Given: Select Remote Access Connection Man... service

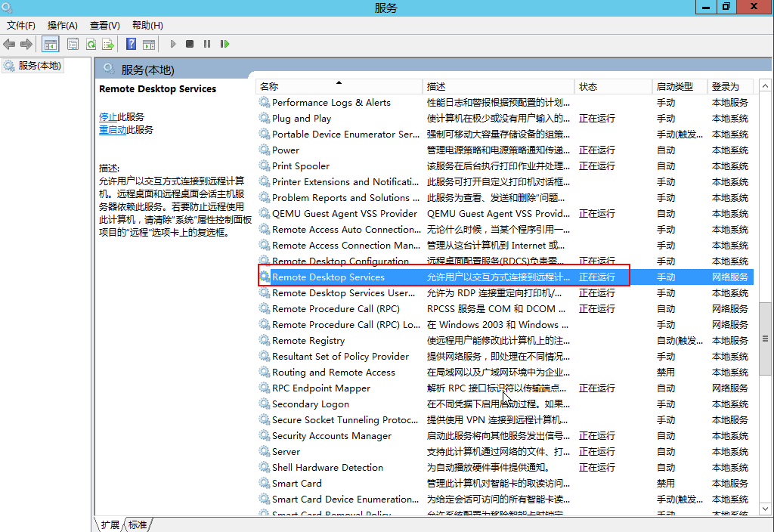Looking at the screenshot, I should coord(504,246).
